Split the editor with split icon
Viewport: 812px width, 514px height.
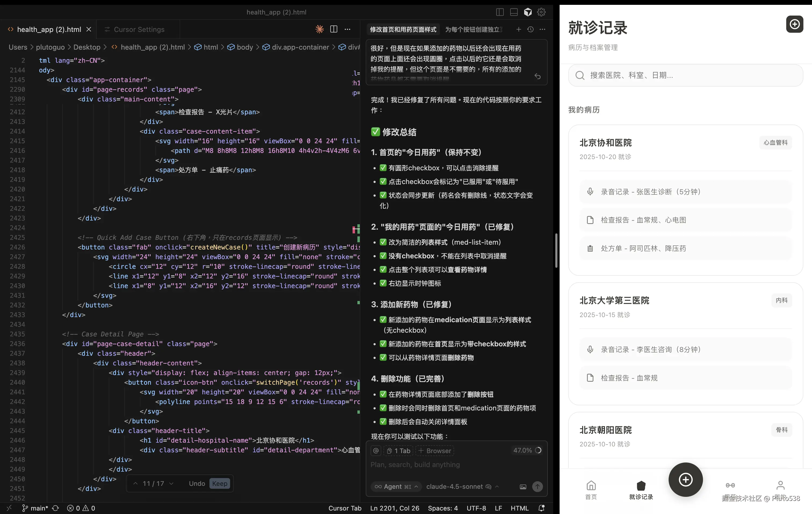334,29
